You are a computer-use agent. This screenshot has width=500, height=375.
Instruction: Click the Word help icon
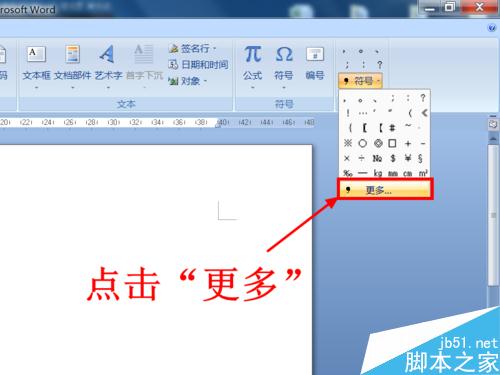pos(492,28)
